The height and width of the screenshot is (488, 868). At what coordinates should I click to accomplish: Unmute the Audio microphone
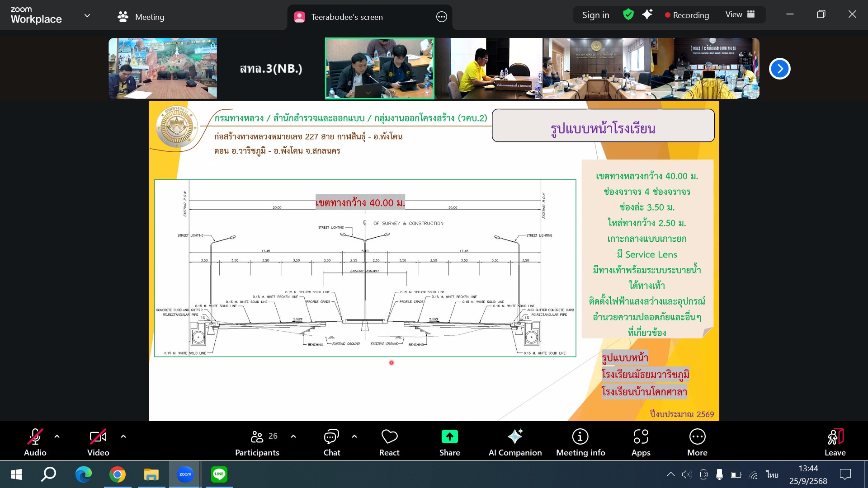(35, 437)
